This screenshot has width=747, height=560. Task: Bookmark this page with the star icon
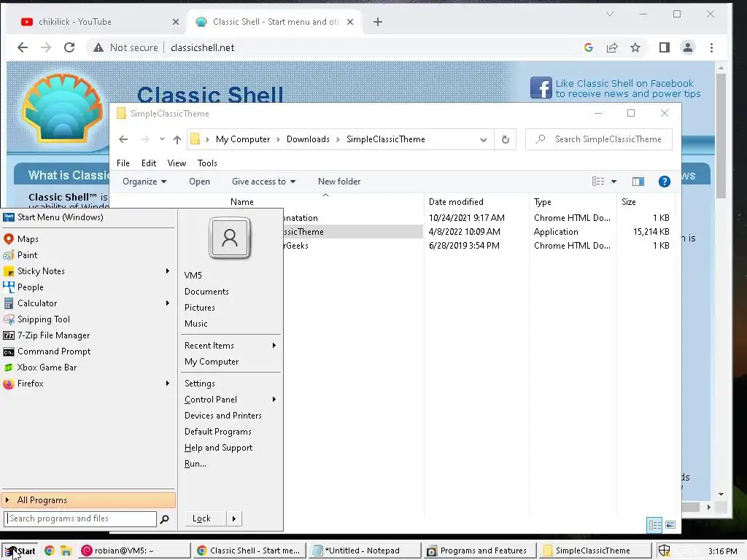(635, 47)
